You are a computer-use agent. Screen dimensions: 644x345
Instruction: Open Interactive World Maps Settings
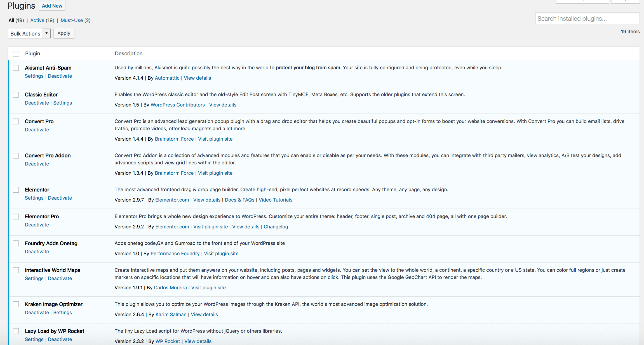coord(34,278)
